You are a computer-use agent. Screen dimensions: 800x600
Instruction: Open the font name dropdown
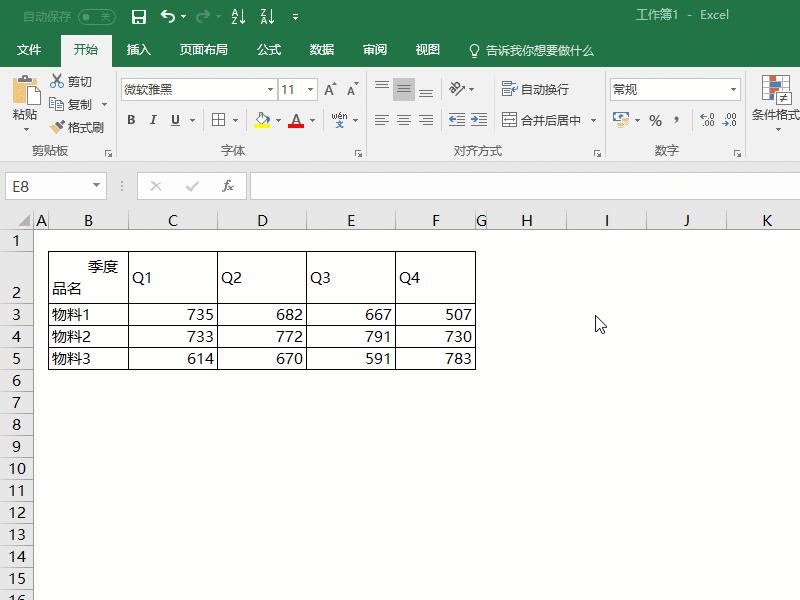(270, 89)
